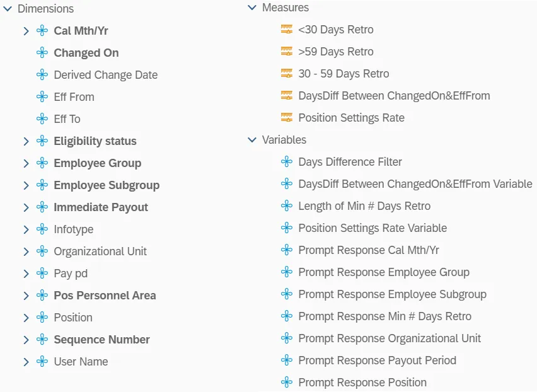The height and width of the screenshot is (392, 537).
Task: Collapse the Variables section
Action: pos(252,140)
